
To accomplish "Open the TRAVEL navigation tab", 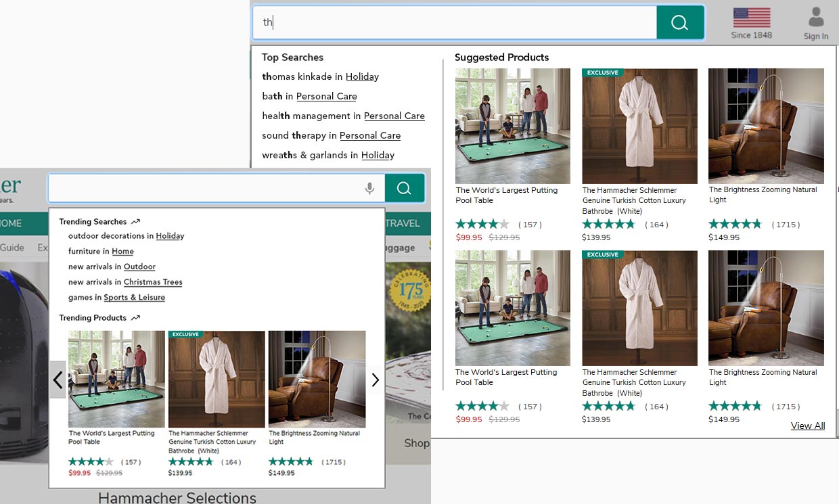I will 403,223.
